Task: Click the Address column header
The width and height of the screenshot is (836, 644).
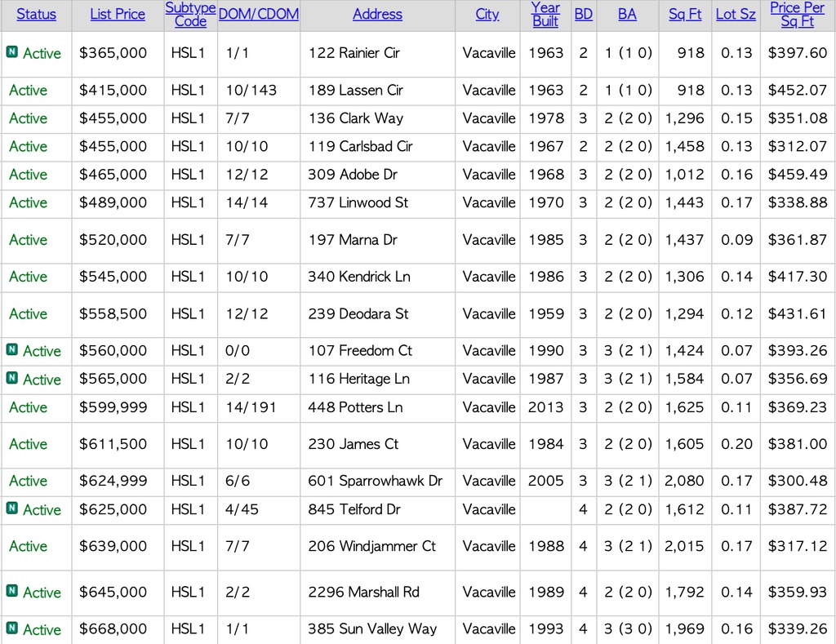Action: pyautogui.click(x=377, y=15)
